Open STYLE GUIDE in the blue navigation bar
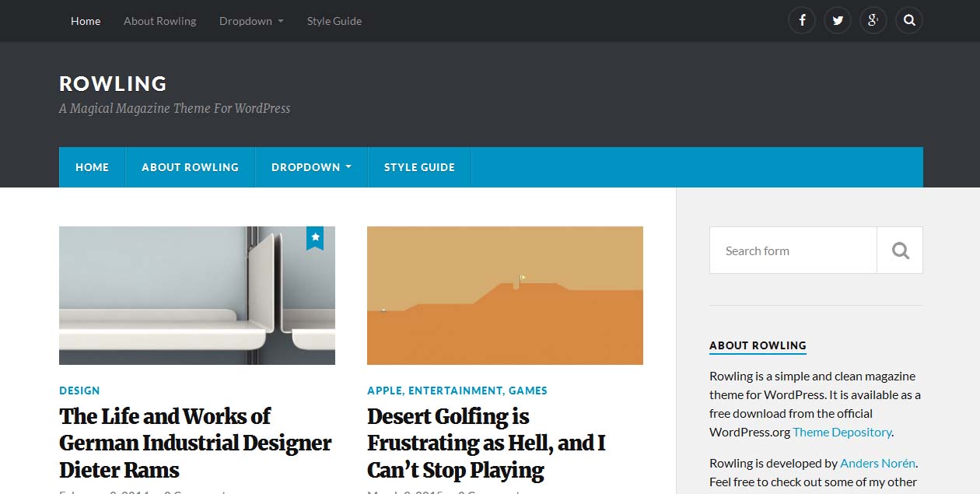Viewport: 980px width, 494px height. [420, 167]
